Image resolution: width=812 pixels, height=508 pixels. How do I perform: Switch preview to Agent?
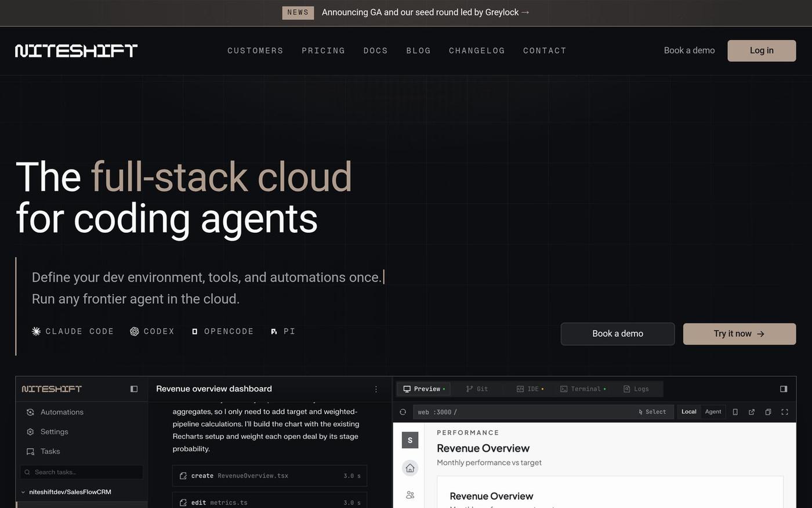[713, 412]
